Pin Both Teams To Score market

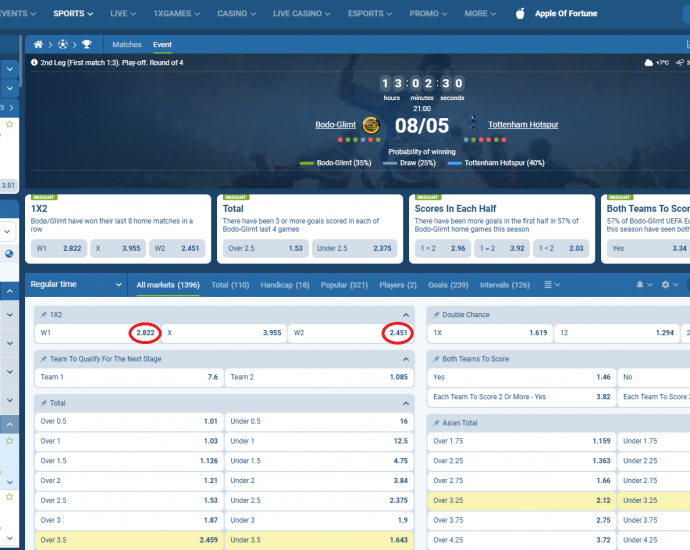tap(436, 359)
